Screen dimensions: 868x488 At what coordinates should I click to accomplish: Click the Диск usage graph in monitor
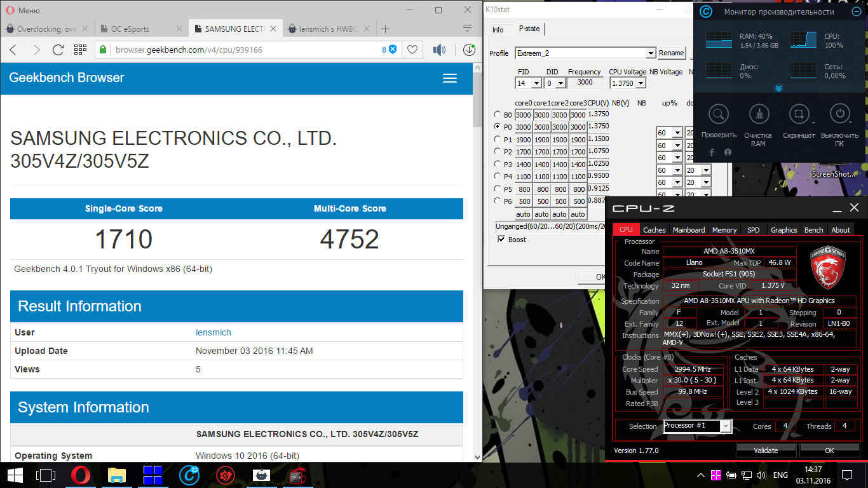719,70
